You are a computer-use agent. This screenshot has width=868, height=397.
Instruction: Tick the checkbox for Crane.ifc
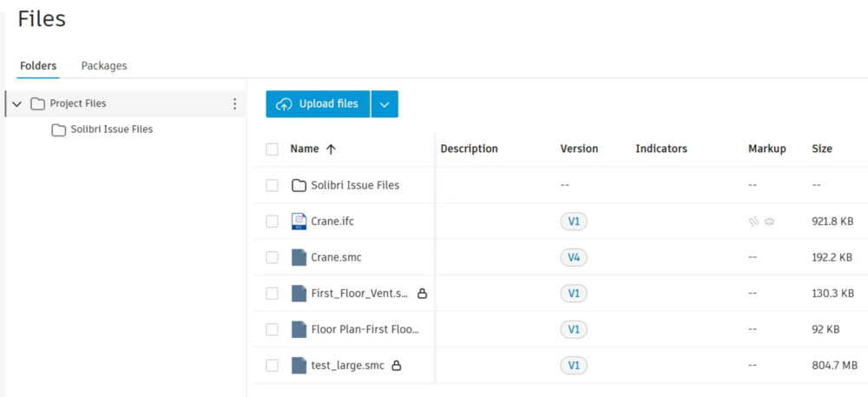[272, 222]
